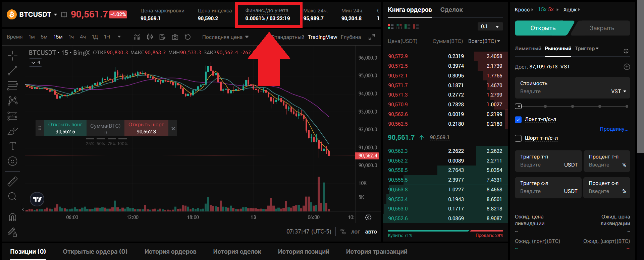This screenshot has height=260, width=644.
Task: Show combined buy and sell order book view
Action: pyautogui.click(x=391, y=26)
